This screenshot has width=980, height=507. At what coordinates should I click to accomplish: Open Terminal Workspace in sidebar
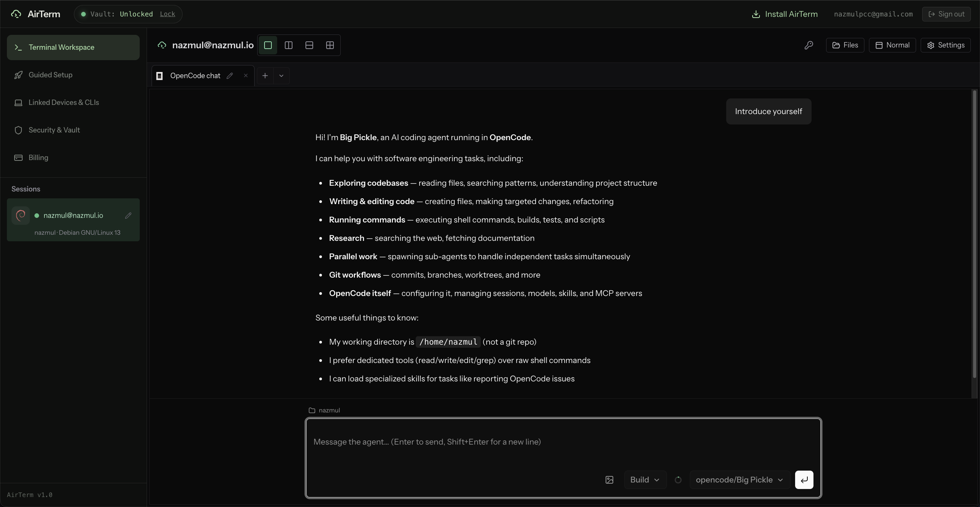coord(73,47)
